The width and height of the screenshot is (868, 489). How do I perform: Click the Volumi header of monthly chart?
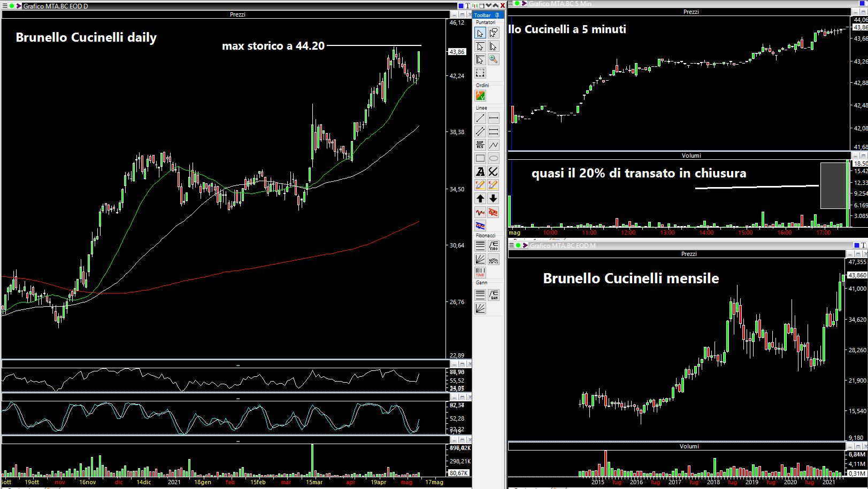pyautogui.click(x=689, y=446)
